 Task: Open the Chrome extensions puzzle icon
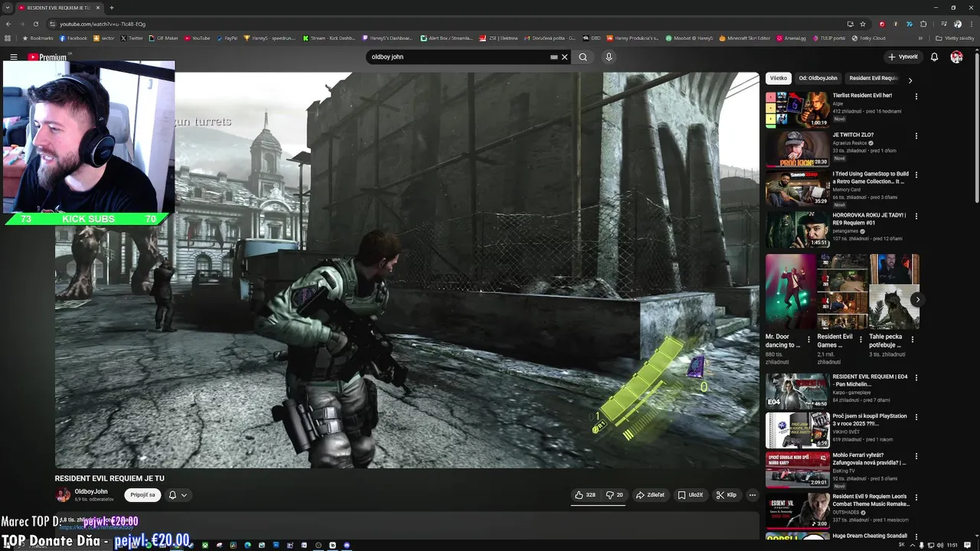pos(923,24)
